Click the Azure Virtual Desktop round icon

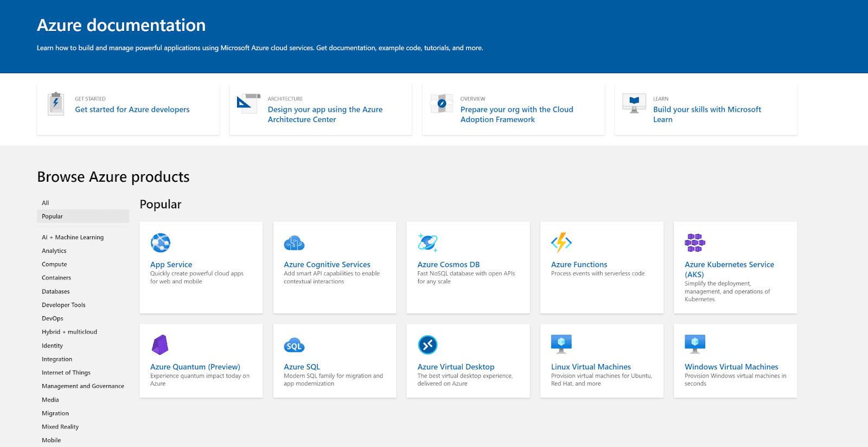pyautogui.click(x=427, y=344)
